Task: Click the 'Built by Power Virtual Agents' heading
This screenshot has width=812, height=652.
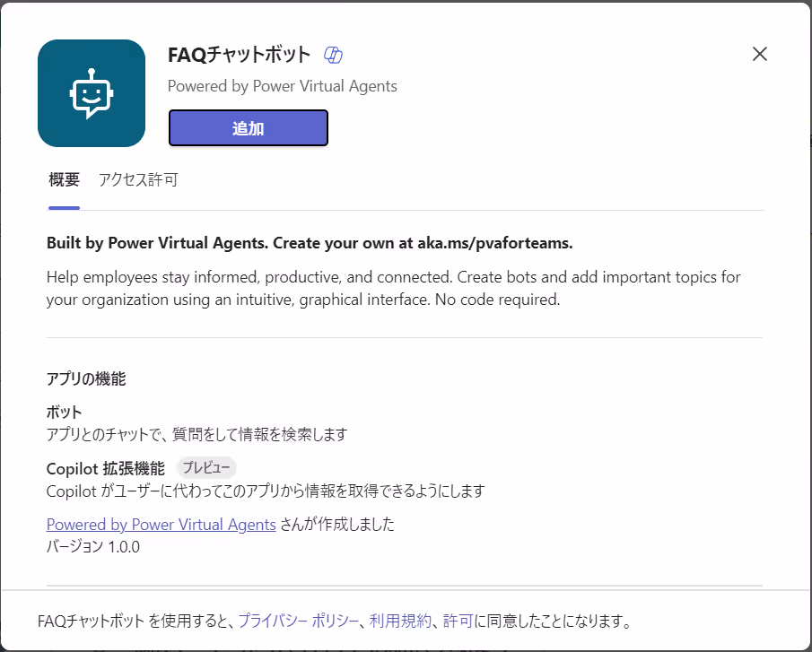Action: (x=310, y=243)
